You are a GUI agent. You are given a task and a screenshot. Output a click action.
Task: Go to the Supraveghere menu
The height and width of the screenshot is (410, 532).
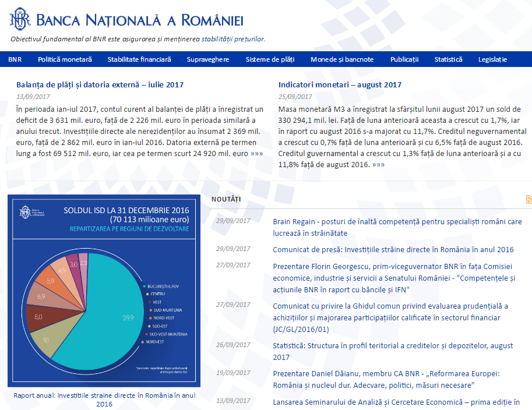pyautogui.click(x=208, y=59)
